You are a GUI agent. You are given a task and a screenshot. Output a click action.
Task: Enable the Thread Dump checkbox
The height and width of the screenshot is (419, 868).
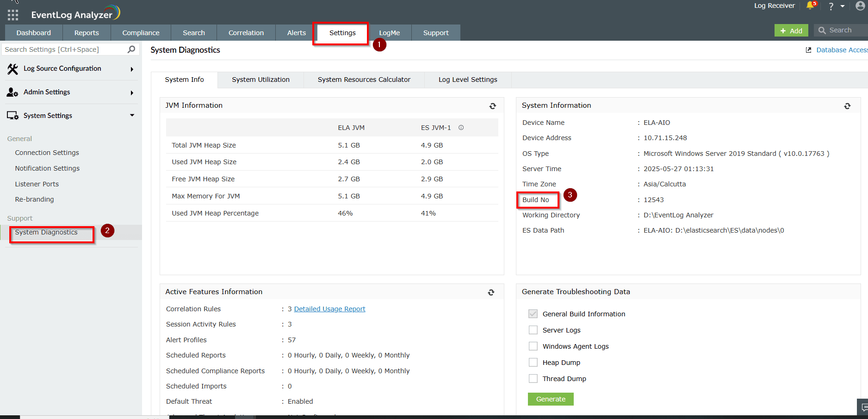pyautogui.click(x=533, y=379)
